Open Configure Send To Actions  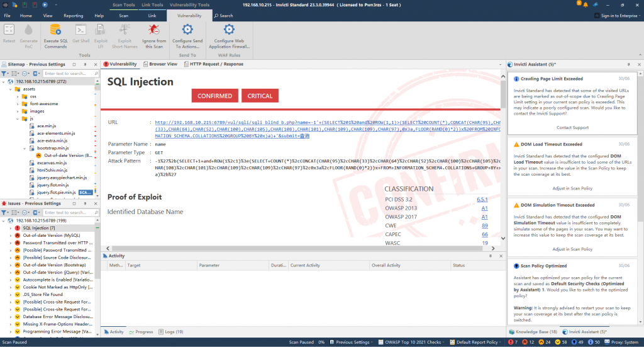pyautogui.click(x=187, y=36)
